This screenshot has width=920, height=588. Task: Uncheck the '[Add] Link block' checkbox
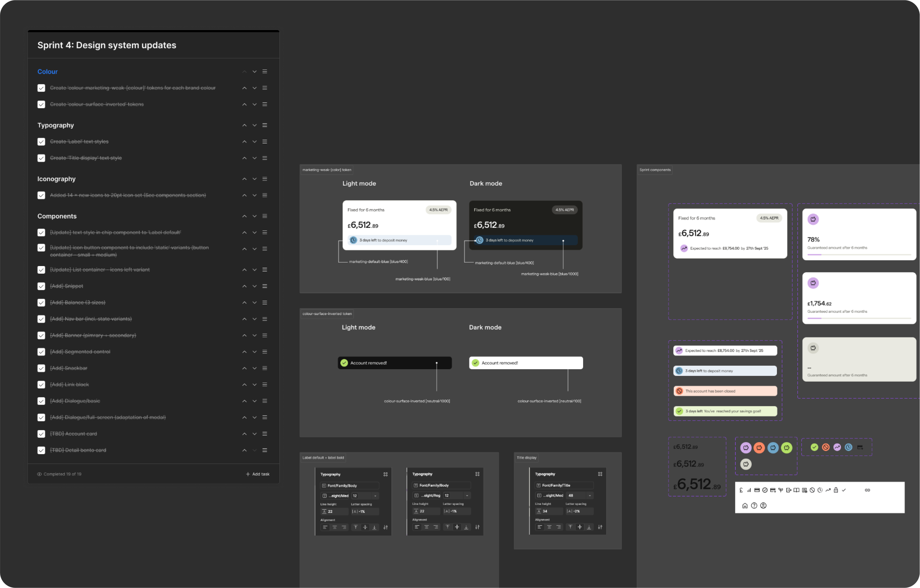pyautogui.click(x=41, y=385)
